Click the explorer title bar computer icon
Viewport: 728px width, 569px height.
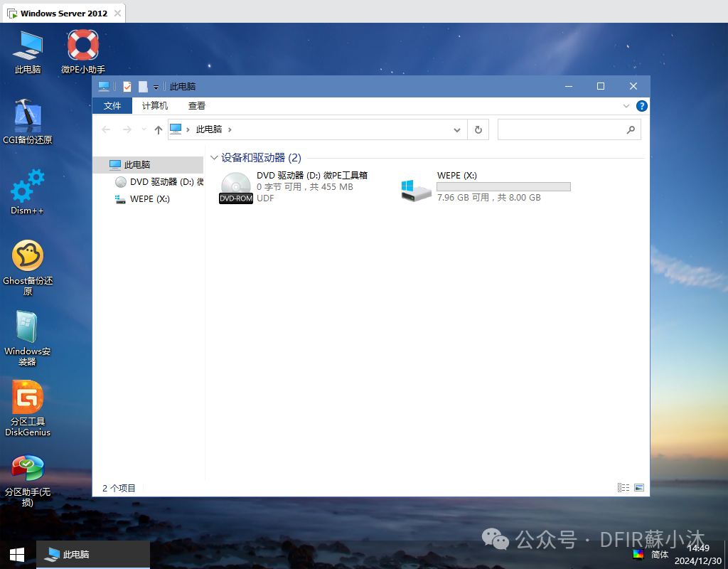pos(104,86)
